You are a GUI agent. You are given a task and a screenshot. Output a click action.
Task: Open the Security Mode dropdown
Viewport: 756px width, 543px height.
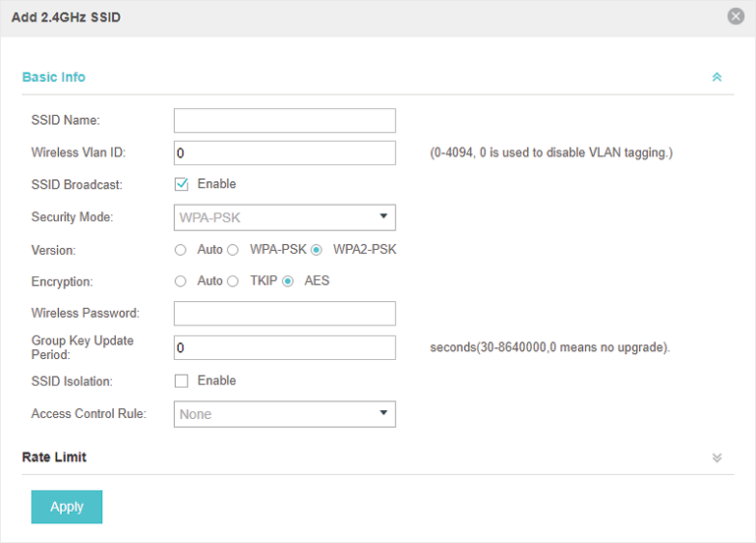tap(285, 217)
